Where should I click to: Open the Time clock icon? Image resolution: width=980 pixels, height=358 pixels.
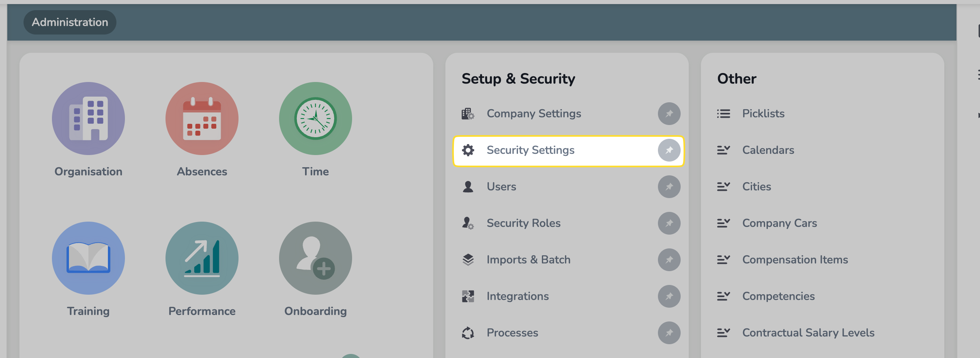point(316,119)
